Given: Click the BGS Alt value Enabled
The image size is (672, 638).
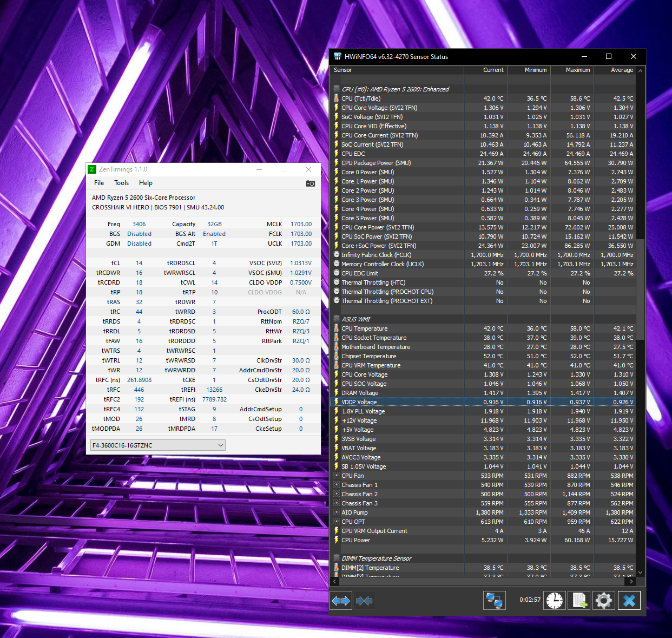Looking at the screenshot, I should click(214, 234).
